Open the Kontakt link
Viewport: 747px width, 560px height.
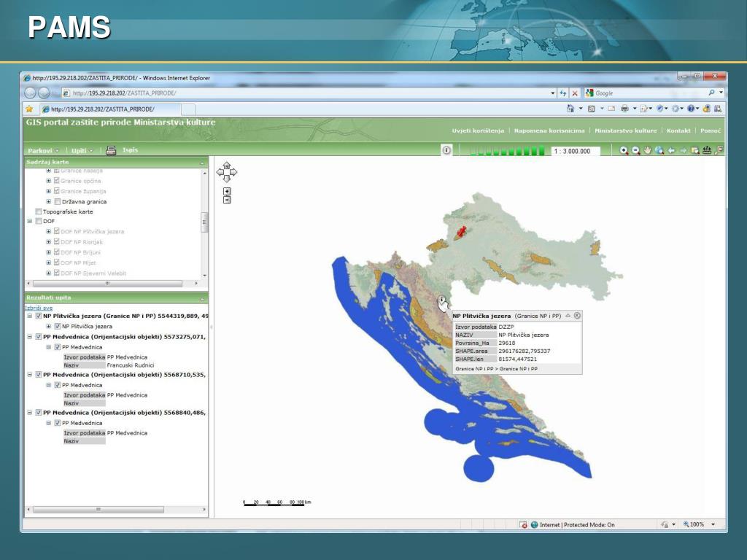point(678,131)
